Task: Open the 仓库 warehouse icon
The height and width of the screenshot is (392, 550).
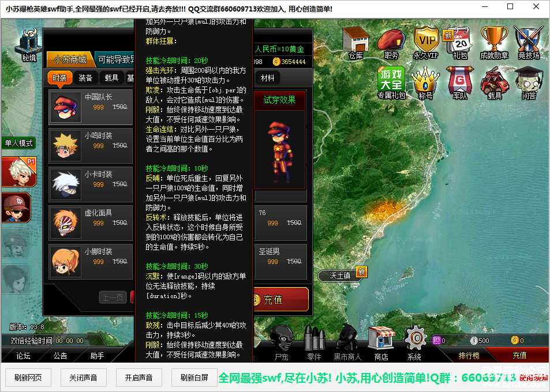Action: (356, 43)
